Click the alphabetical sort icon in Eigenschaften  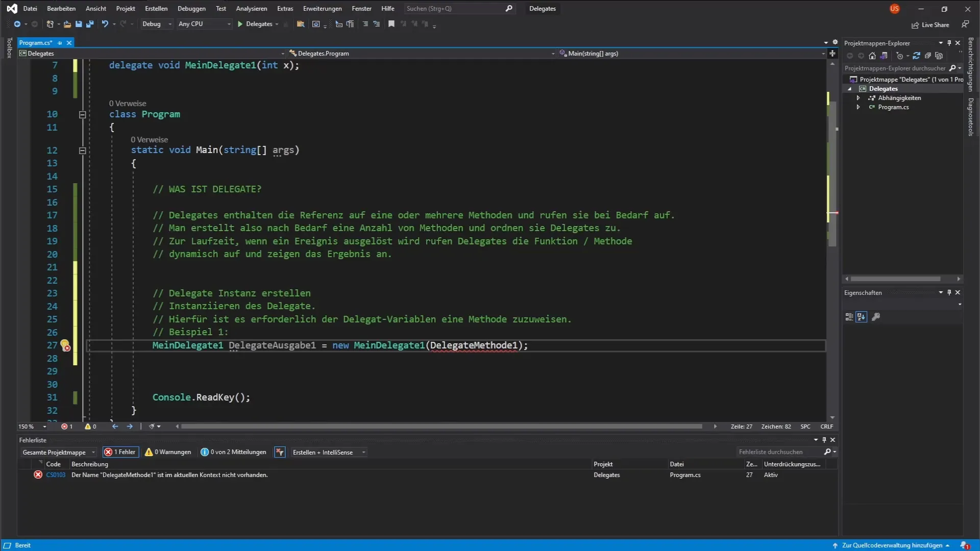coord(862,317)
